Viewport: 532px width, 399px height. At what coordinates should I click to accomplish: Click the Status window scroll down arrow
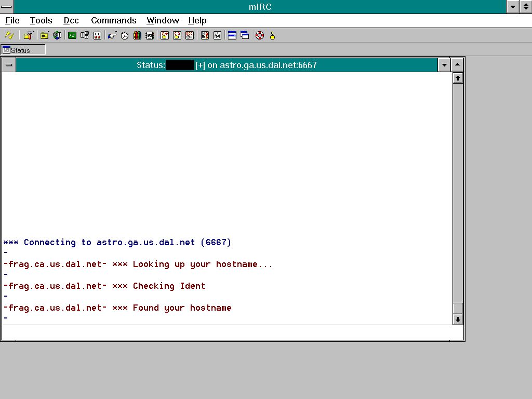point(458,320)
